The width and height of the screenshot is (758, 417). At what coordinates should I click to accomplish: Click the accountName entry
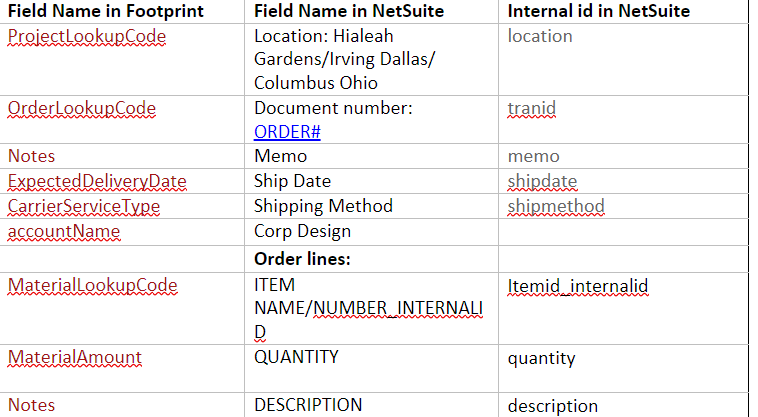tap(63, 231)
